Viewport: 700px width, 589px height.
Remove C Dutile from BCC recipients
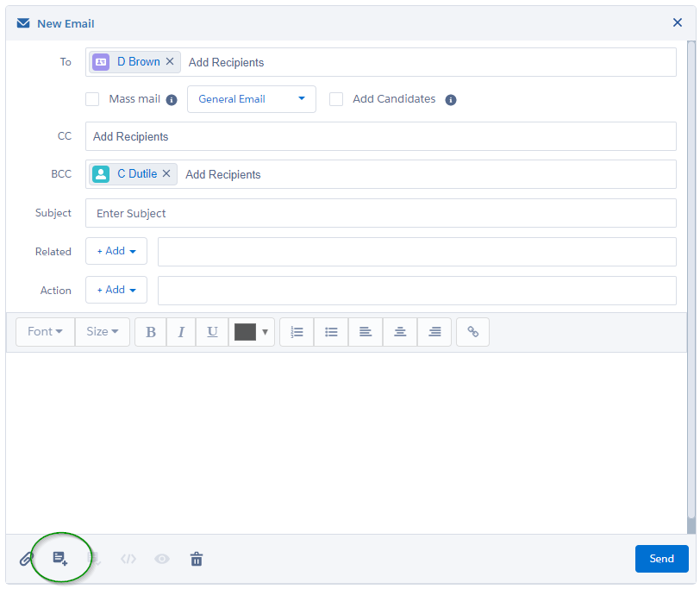coord(166,173)
